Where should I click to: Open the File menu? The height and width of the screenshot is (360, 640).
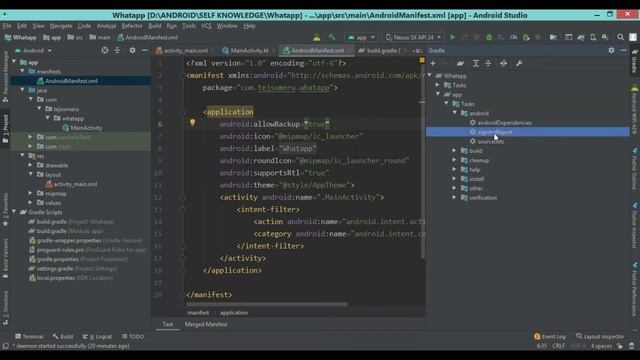tap(7, 26)
